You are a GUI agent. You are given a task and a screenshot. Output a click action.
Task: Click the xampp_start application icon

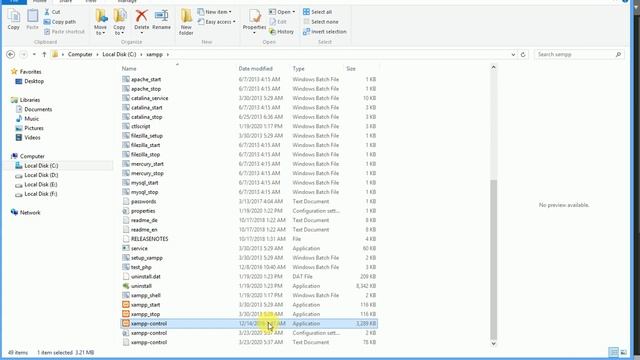click(x=126, y=304)
